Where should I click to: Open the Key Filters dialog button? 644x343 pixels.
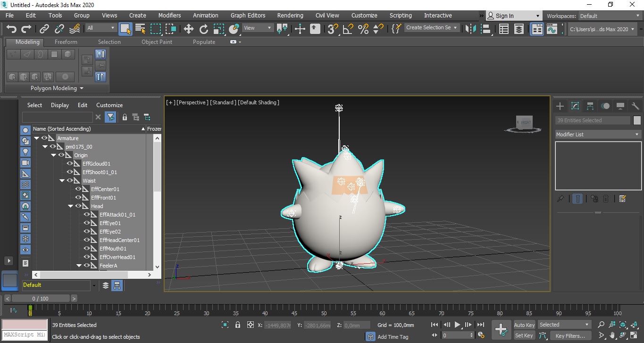pyautogui.click(x=570, y=335)
